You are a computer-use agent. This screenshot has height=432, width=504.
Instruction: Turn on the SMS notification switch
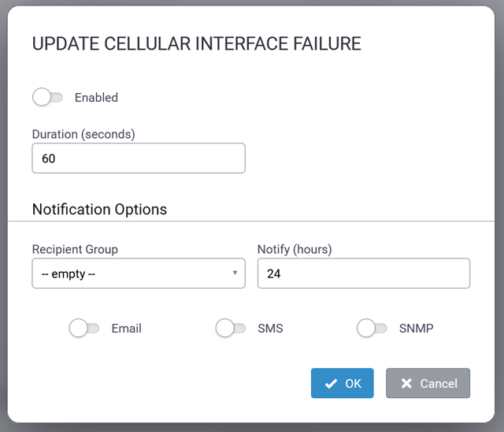pyautogui.click(x=231, y=328)
